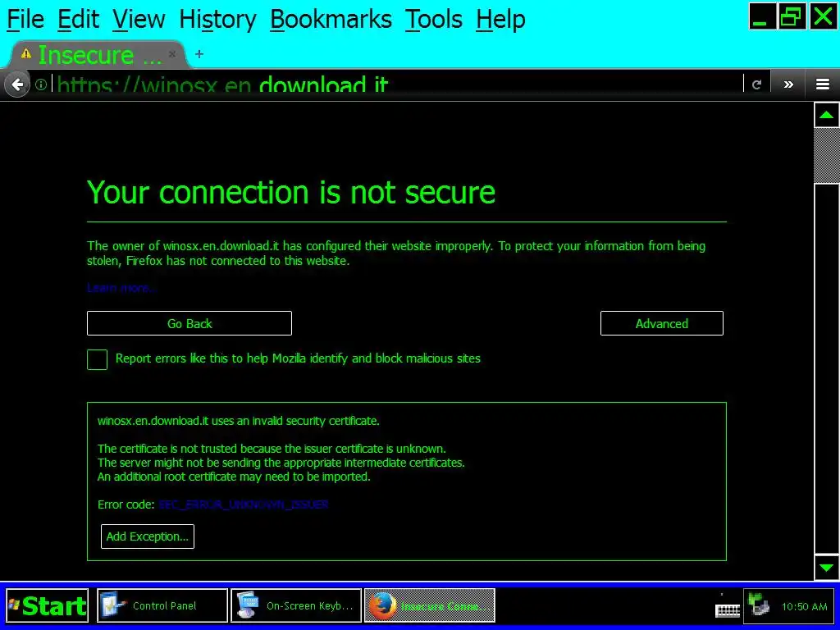
Task: Click the scrollbar down arrow
Action: pyautogui.click(x=826, y=568)
